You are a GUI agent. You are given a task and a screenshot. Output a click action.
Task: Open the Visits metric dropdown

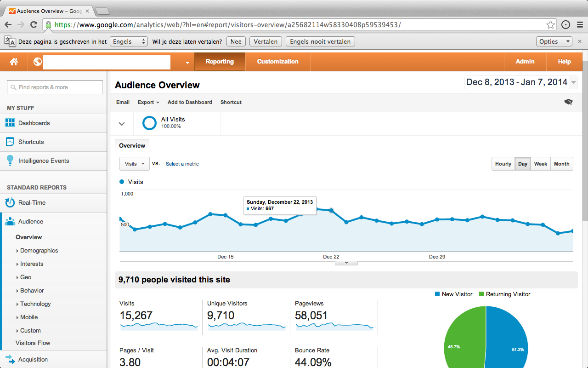click(x=134, y=164)
